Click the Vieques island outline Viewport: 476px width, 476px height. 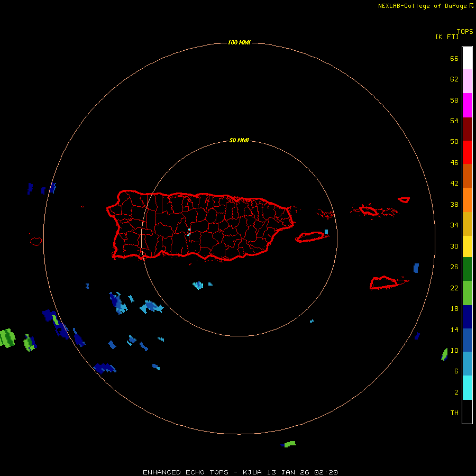pyautogui.click(x=310, y=237)
